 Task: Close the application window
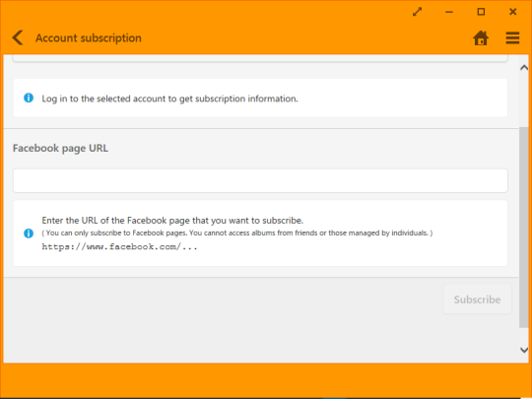tap(512, 12)
